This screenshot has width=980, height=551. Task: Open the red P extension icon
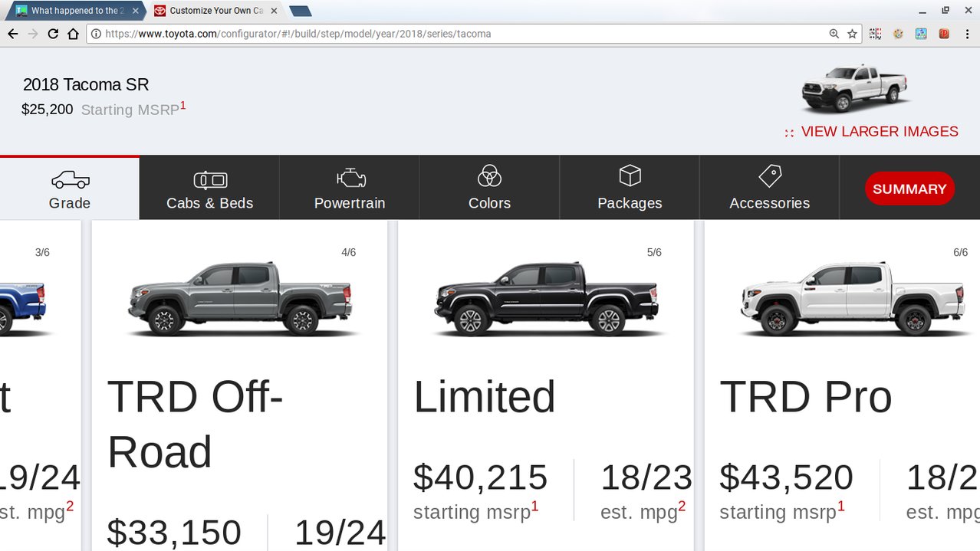944,34
